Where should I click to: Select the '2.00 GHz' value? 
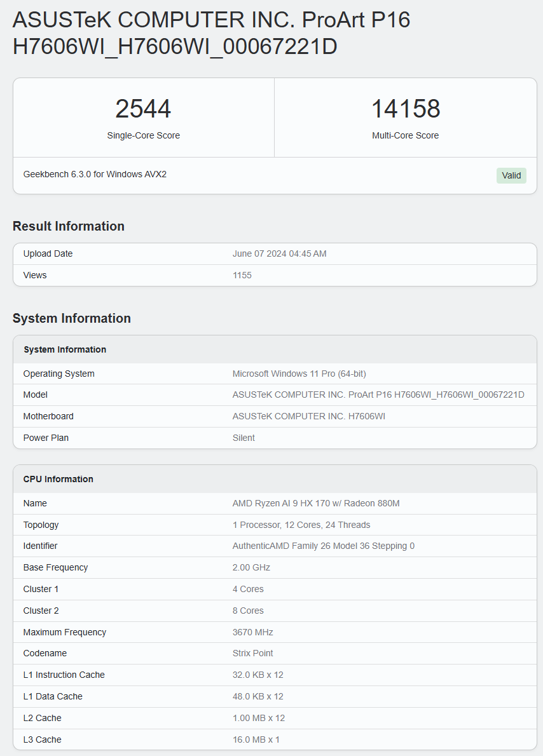251,567
